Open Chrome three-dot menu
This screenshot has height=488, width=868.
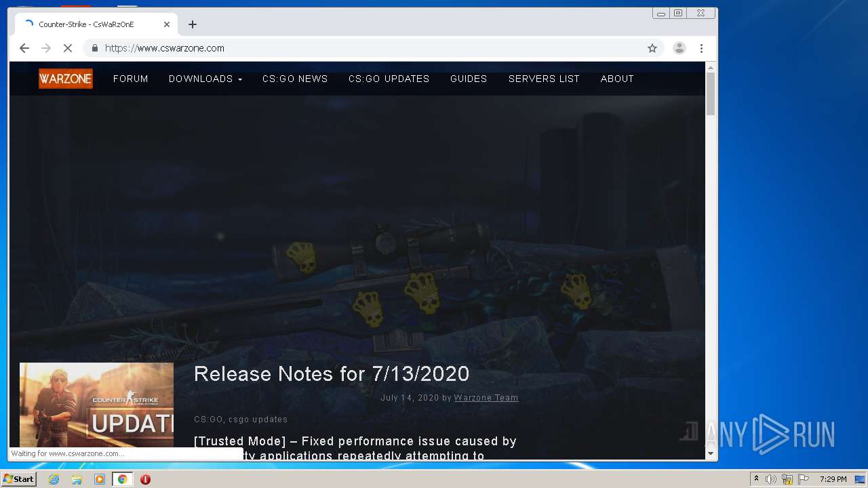(701, 48)
